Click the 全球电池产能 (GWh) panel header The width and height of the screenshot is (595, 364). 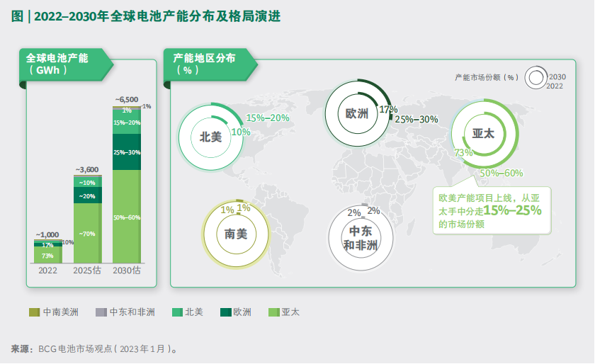pyautogui.click(x=64, y=64)
